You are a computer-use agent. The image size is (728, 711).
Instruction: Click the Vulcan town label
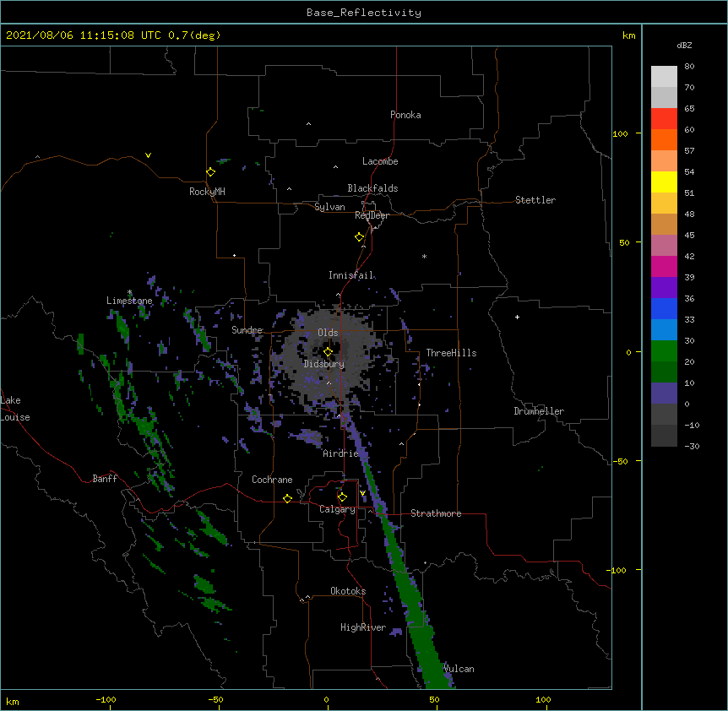tap(459, 669)
